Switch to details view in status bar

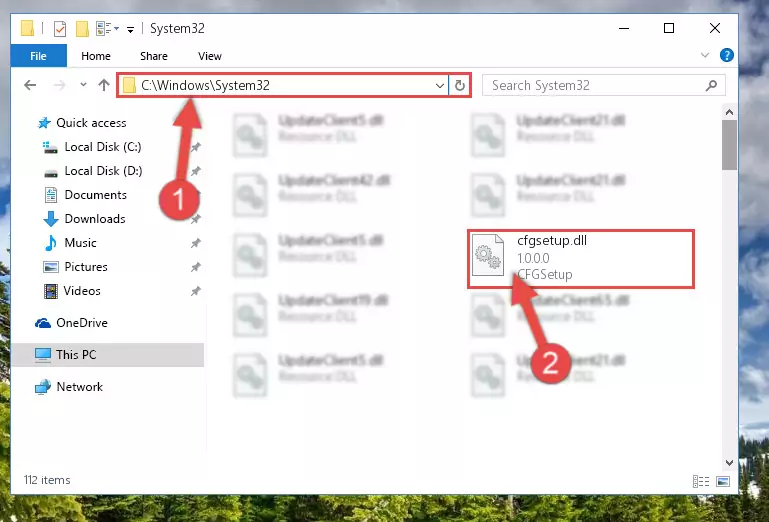(701, 481)
